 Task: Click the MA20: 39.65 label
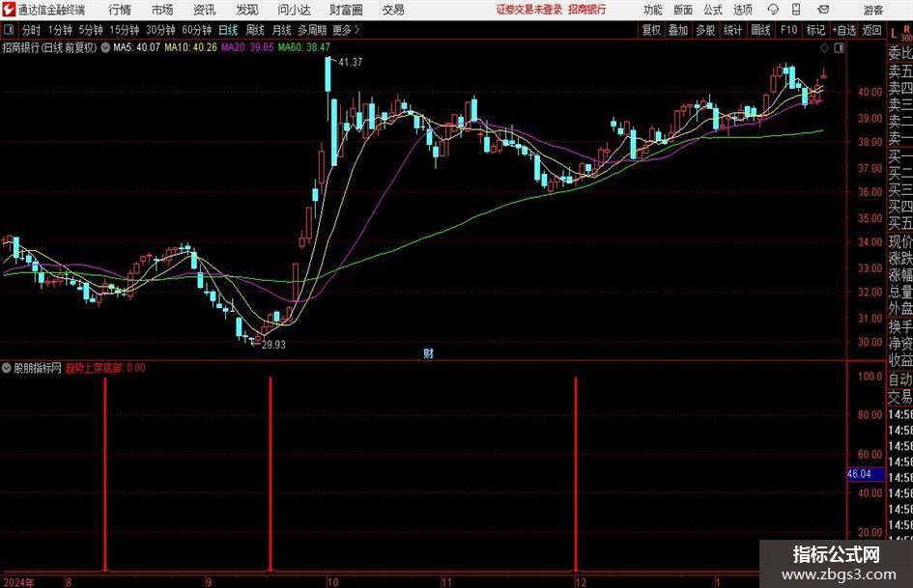pyautogui.click(x=247, y=47)
